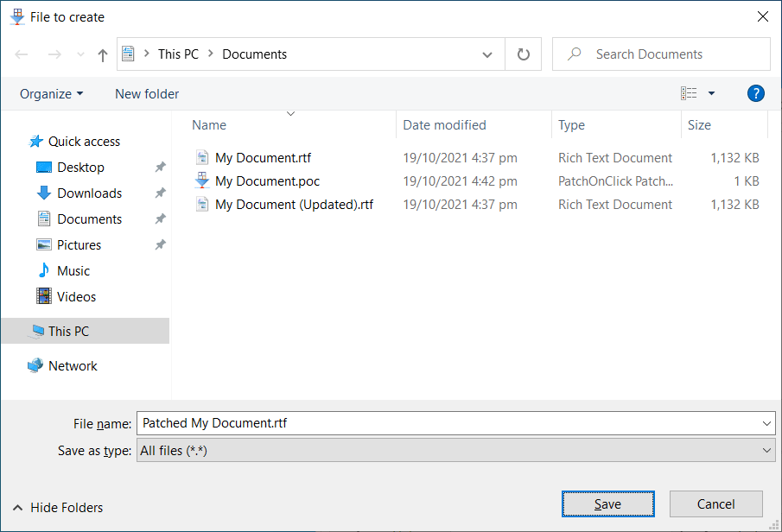This screenshot has height=532, width=782.
Task: Open the Organize menu
Action: 51,94
